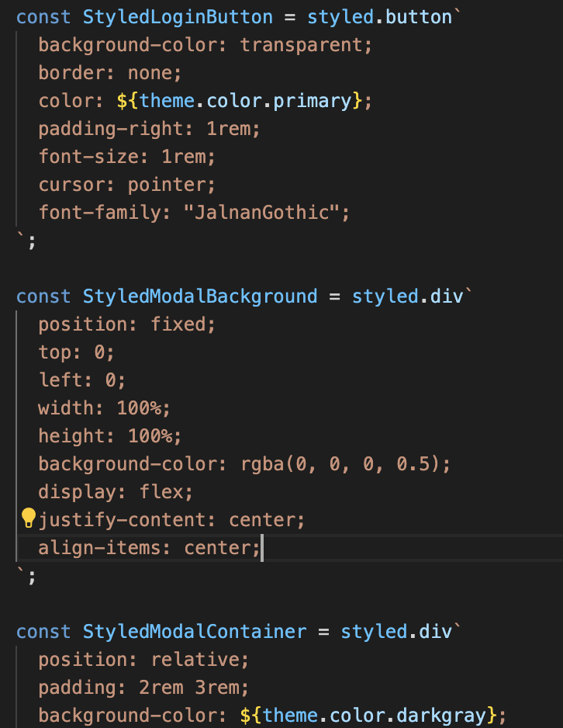Click the 'height: 100%;' line
This screenshot has height=728, width=563.
pyautogui.click(x=110, y=436)
